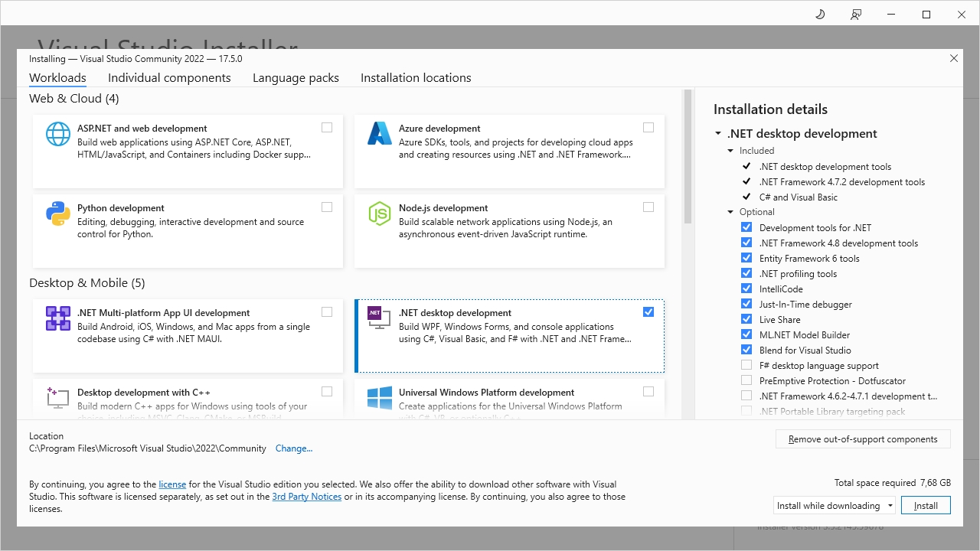Click the .NET desktop development icon
The image size is (980, 551).
coord(380,318)
